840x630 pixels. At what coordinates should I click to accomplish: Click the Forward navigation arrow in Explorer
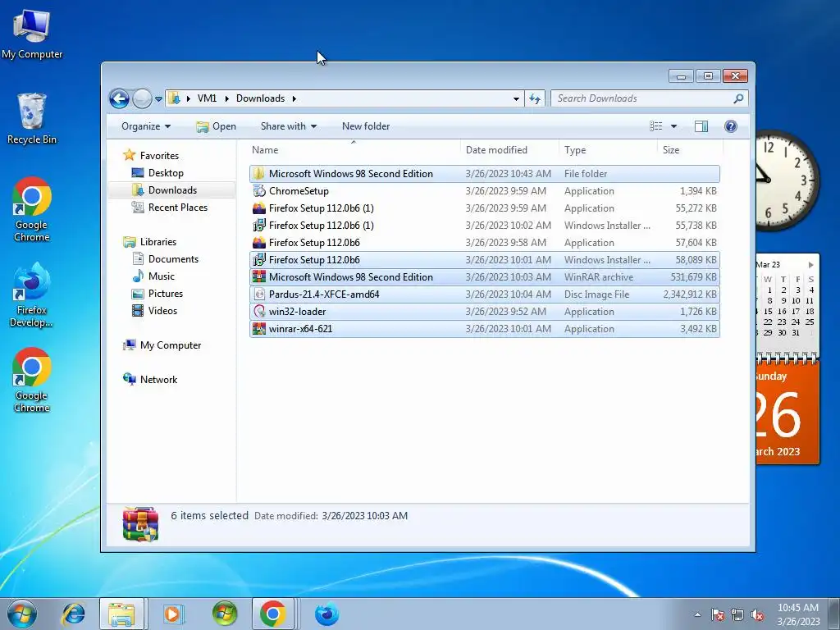point(142,98)
